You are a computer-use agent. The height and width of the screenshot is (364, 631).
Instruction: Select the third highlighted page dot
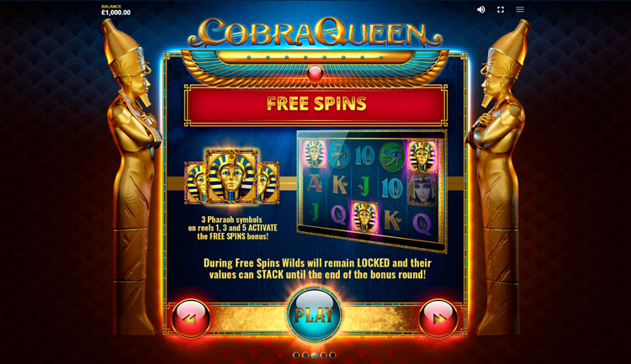(315, 355)
